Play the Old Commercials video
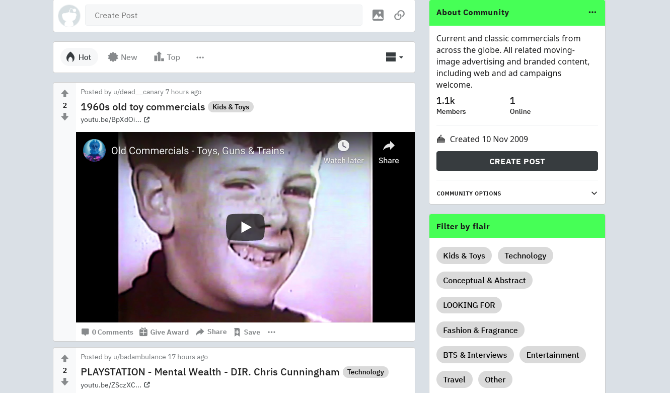 click(245, 227)
